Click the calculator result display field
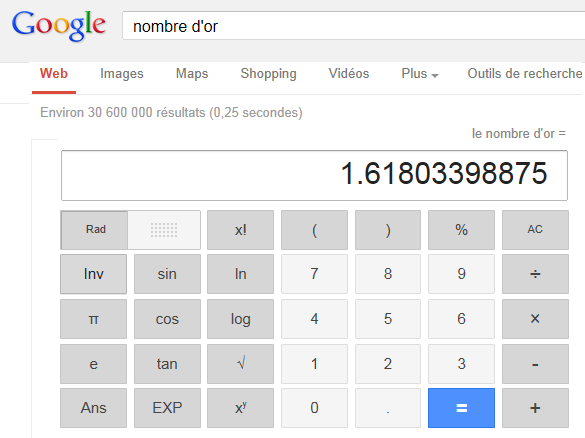Image resolution: width=585 pixels, height=438 pixels. pos(315,175)
